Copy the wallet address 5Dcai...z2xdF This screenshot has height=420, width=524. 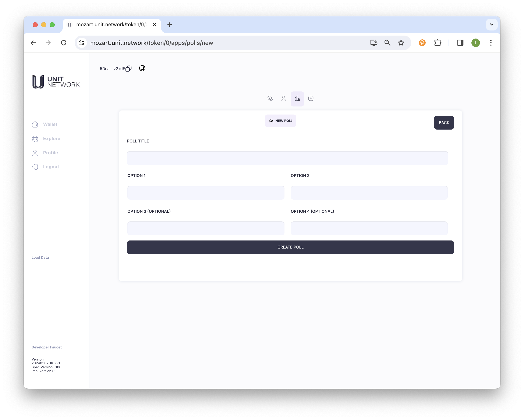point(129,69)
